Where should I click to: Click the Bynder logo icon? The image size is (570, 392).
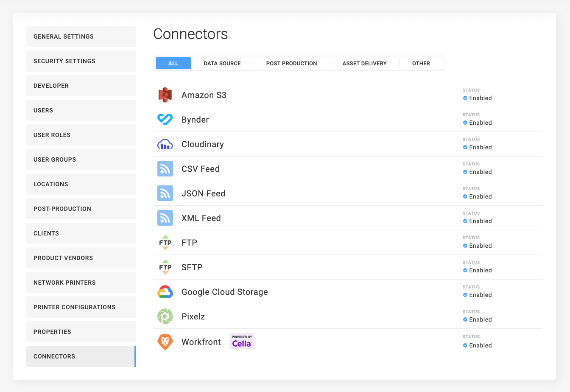point(165,120)
